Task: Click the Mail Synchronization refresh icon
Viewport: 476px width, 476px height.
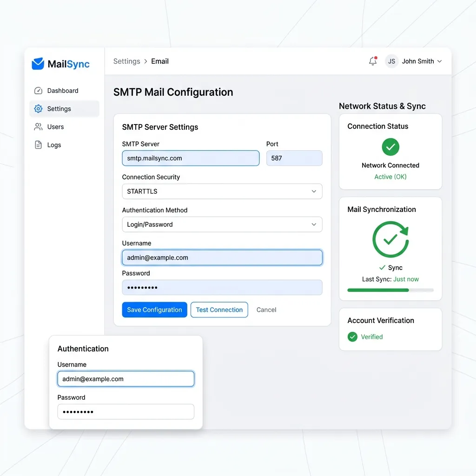Action: pyautogui.click(x=390, y=239)
